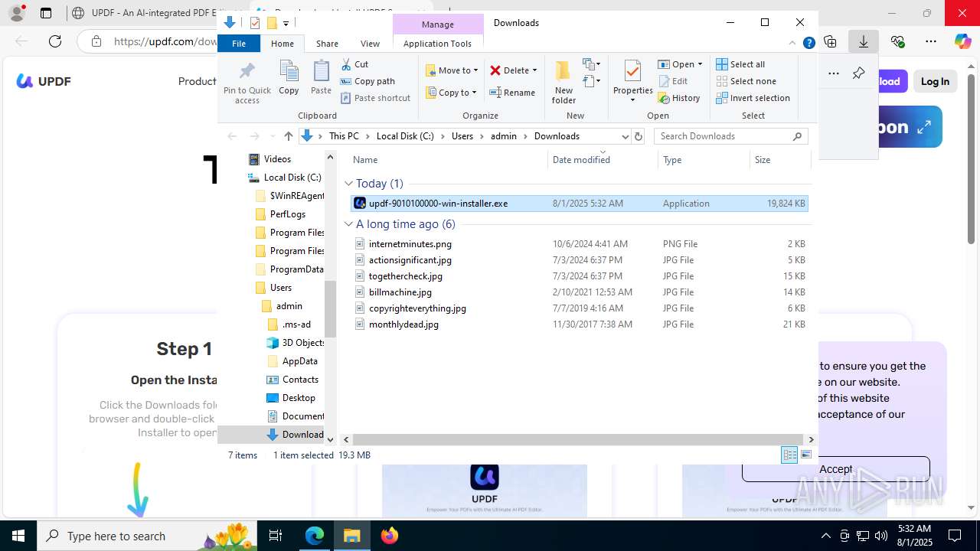The image size is (980, 551).
Task: Refresh the Downloads folder view
Action: 639,136
